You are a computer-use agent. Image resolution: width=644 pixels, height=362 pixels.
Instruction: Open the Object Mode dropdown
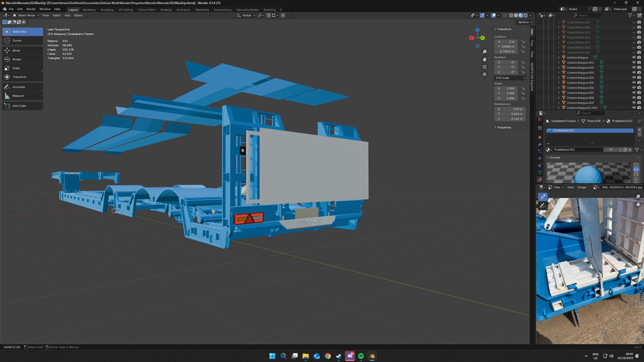[x=26, y=15]
